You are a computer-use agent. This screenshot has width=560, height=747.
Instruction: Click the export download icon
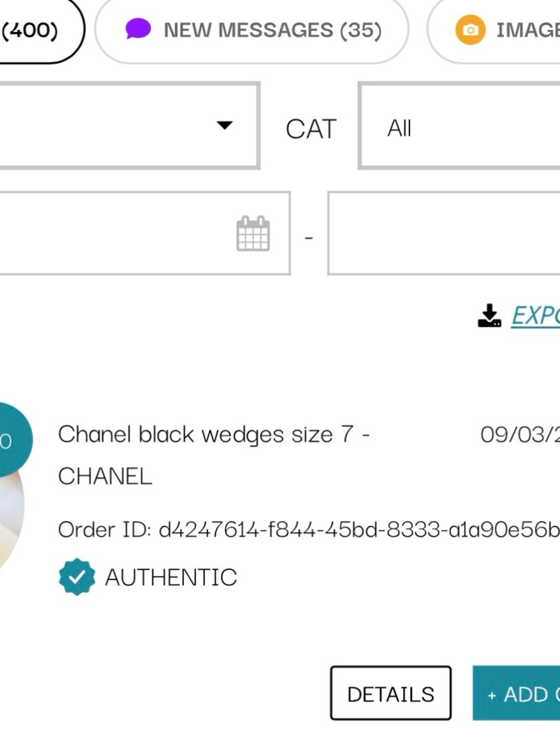pos(489,315)
